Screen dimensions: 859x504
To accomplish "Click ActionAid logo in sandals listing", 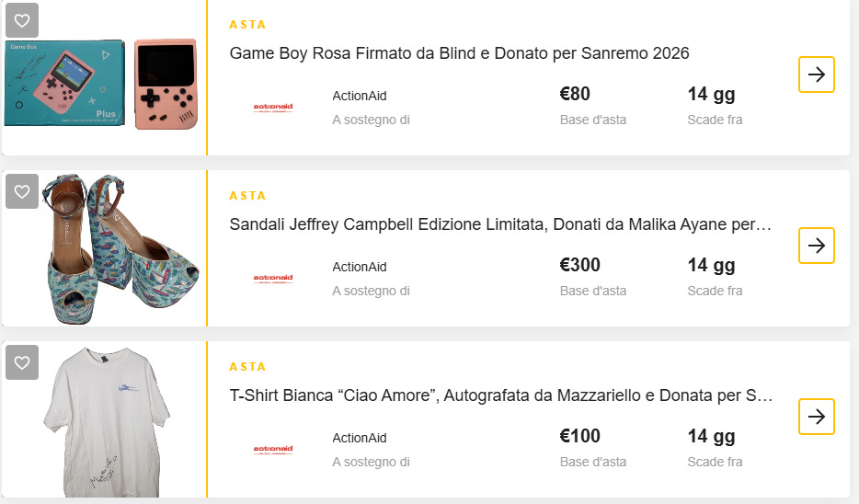I will (272, 278).
